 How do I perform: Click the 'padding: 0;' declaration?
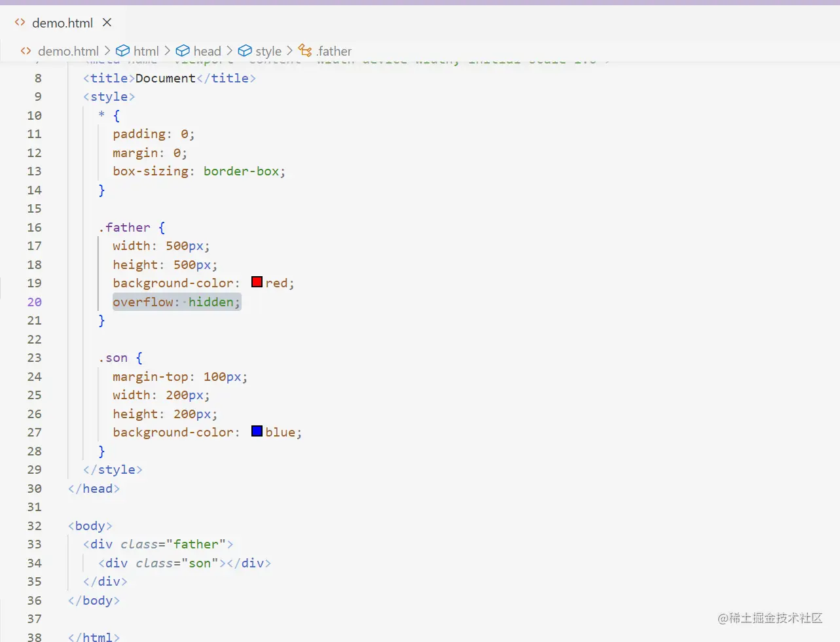[154, 134]
